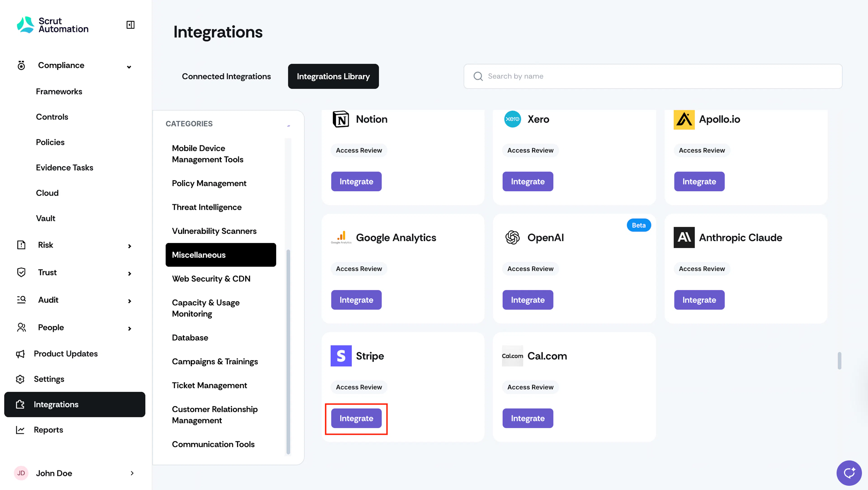Collapse the sidebar panel icon
Image resolution: width=868 pixels, height=490 pixels.
pos(130,25)
